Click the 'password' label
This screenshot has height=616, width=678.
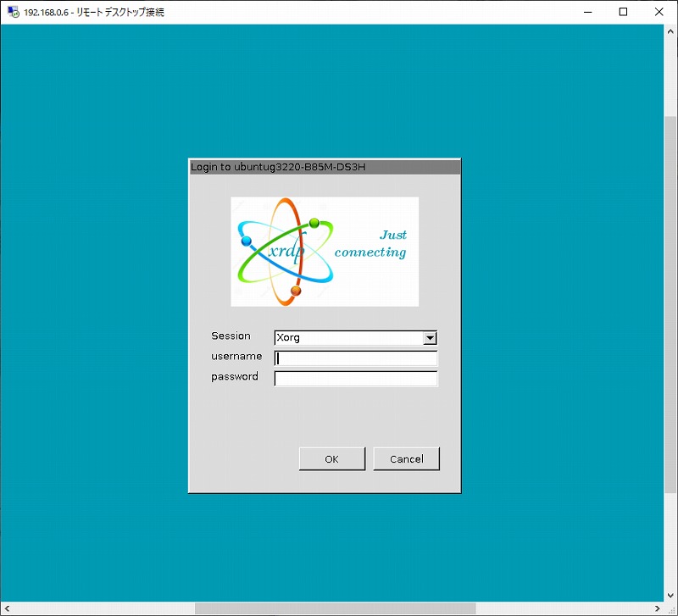click(x=235, y=377)
